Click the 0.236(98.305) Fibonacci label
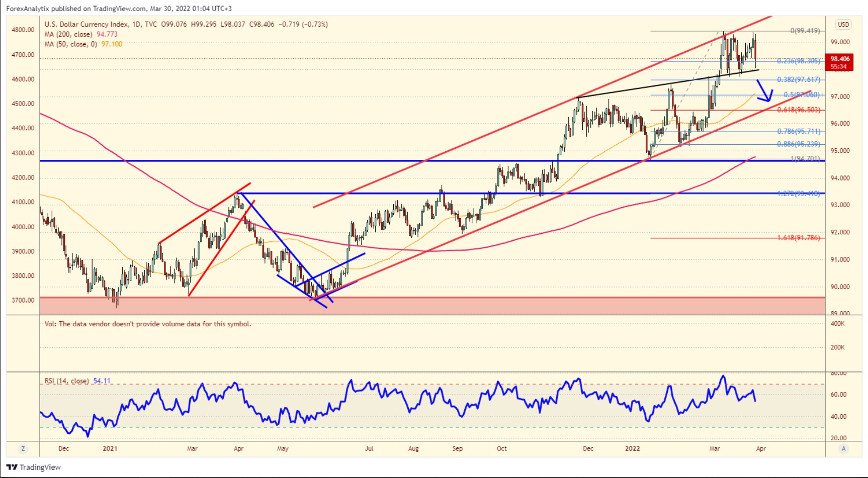The height and width of the screenshot is (478, 868). tap(799, 61)
